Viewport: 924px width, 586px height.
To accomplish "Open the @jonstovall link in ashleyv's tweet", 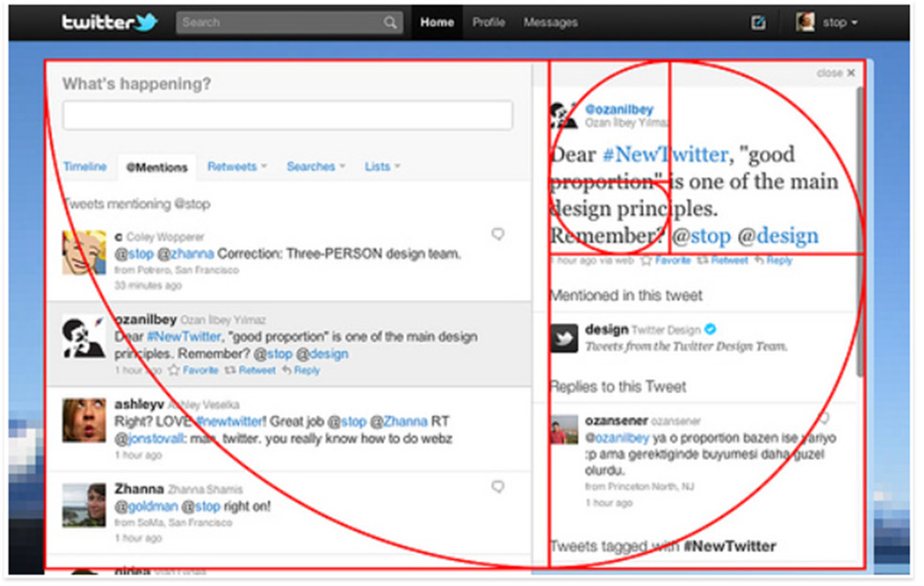I will pos(149,438).
